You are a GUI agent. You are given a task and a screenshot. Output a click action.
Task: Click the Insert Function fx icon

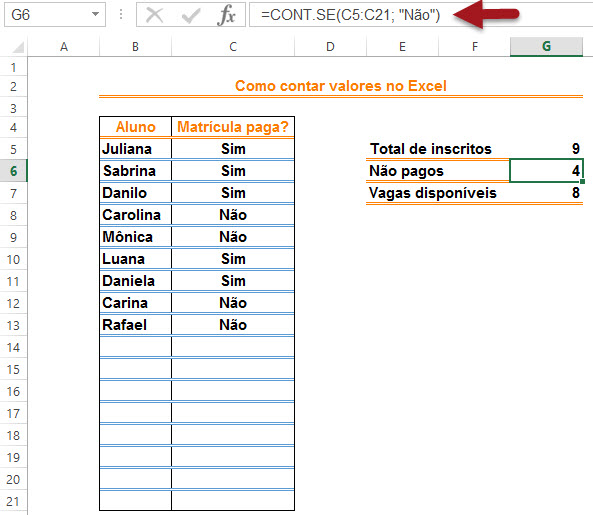tap(227, 15)
